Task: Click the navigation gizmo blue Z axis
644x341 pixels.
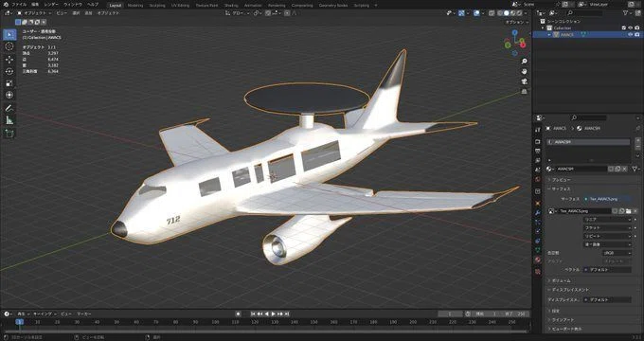Action: coord(514,32)
